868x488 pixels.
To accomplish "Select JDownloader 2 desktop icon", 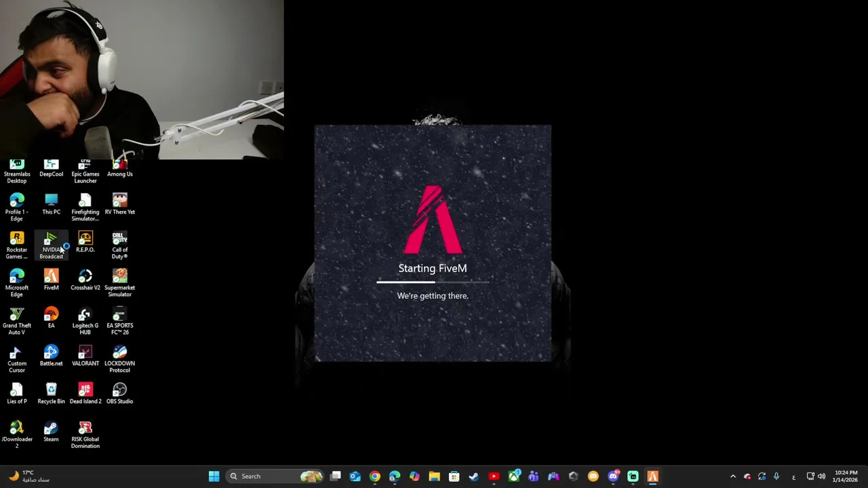I will [17, 435].
